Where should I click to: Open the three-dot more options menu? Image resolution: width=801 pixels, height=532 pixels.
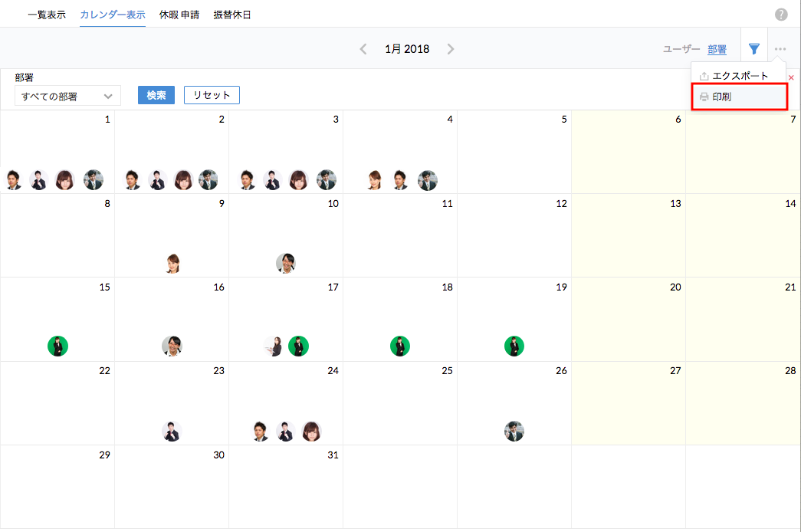(780, 49)
